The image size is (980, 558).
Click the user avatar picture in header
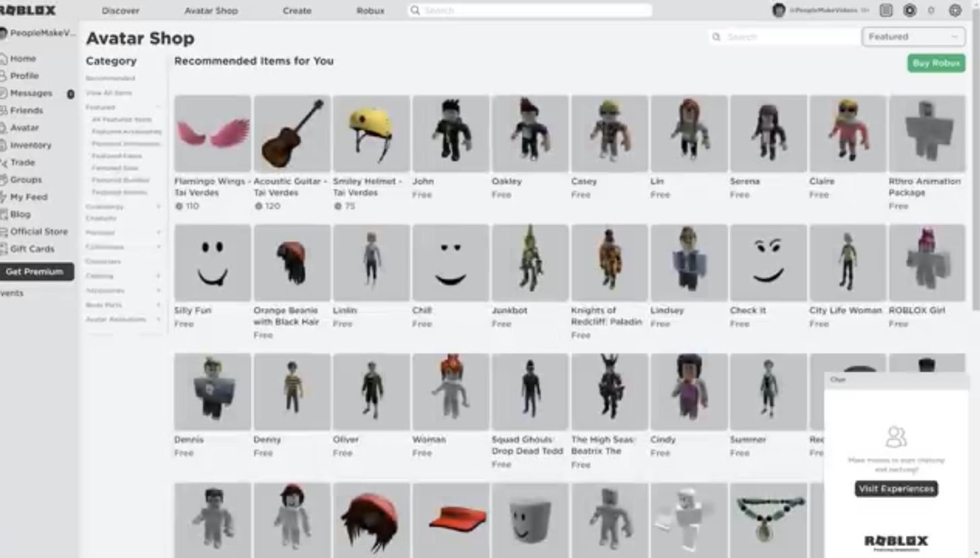pos(779,10)
